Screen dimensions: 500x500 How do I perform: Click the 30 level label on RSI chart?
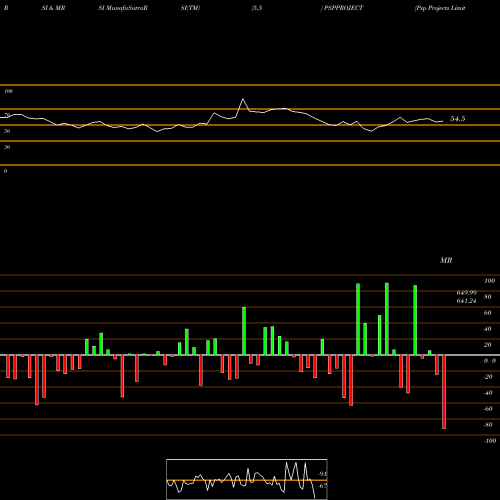(x=7, y=147)
